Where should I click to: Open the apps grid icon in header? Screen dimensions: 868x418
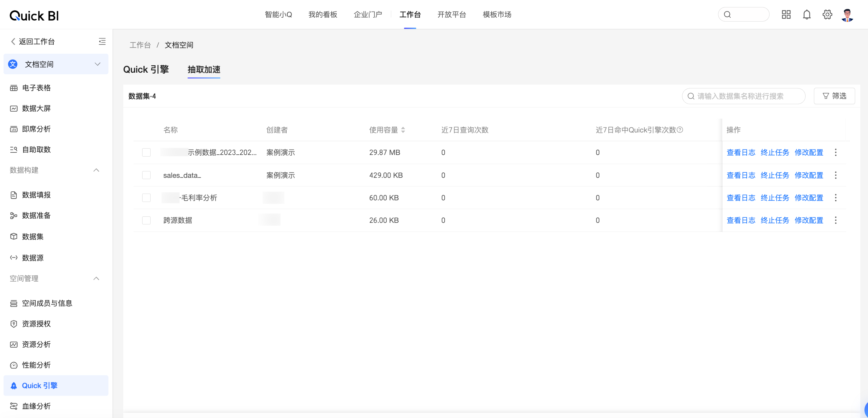786,14
